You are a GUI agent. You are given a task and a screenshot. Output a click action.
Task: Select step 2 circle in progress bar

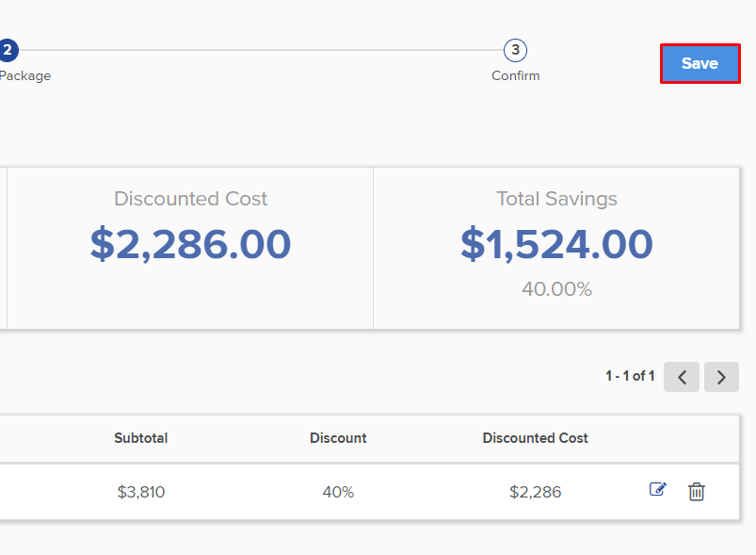coord(8,50)
